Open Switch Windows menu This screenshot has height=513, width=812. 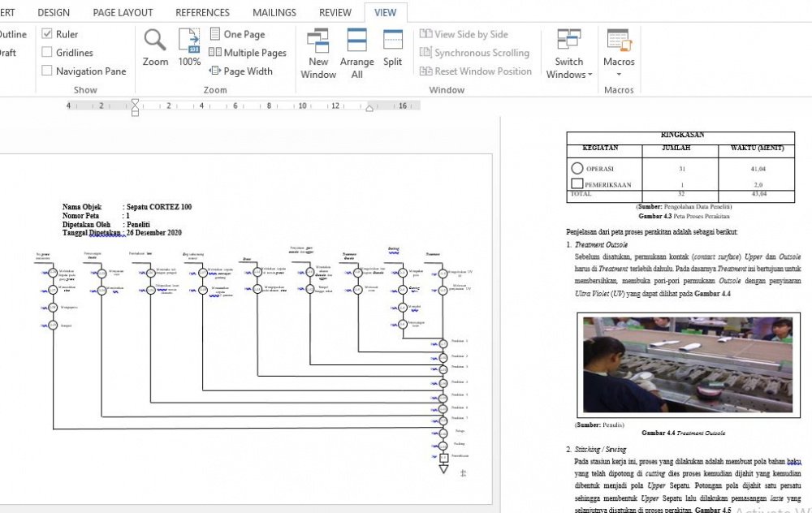(x=569, y=54)
